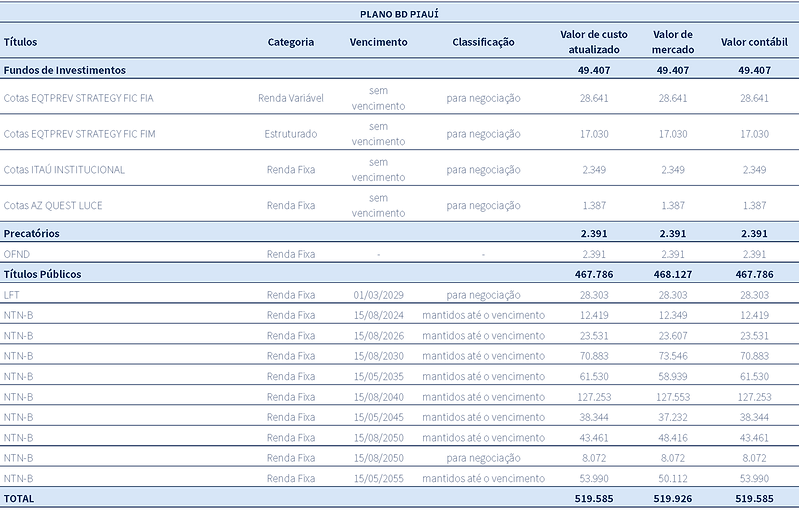Click 'sem vencimento' in the ITAÚ INSTITUCIONAL row

(x=378, y=169)
